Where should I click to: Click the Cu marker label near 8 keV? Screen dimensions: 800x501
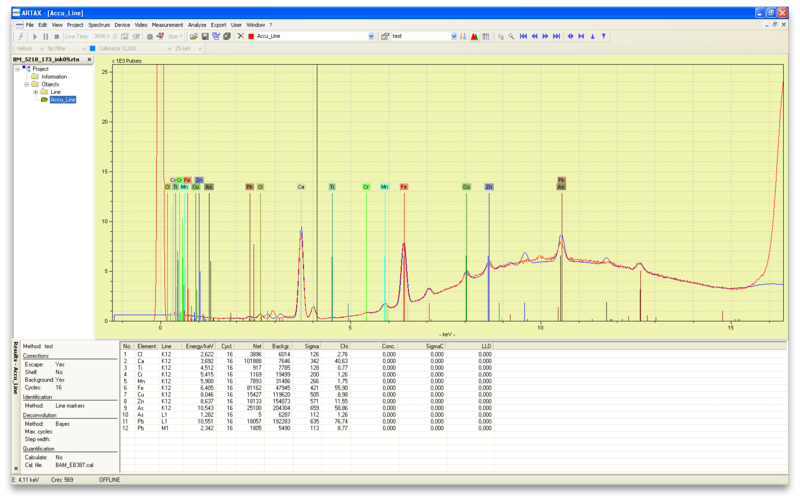pos(466,187)
